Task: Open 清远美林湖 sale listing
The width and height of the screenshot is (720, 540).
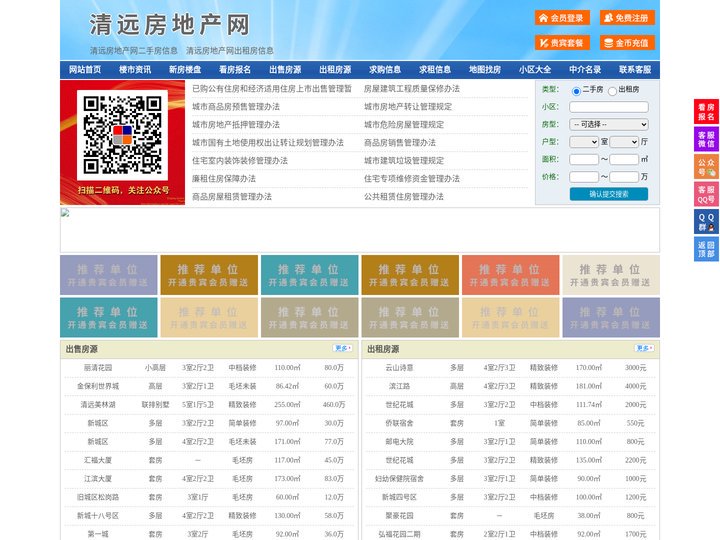Action: click(98, 405)
